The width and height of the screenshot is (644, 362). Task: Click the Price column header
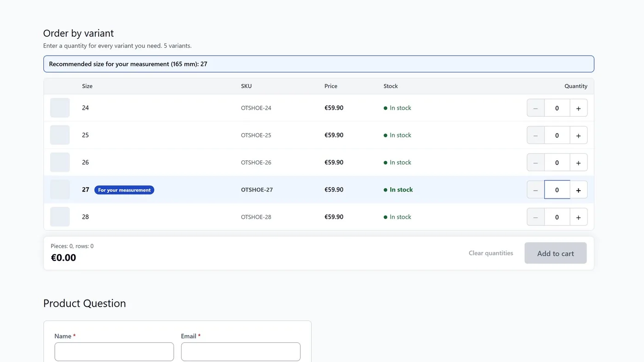click(x=331, y=86)
